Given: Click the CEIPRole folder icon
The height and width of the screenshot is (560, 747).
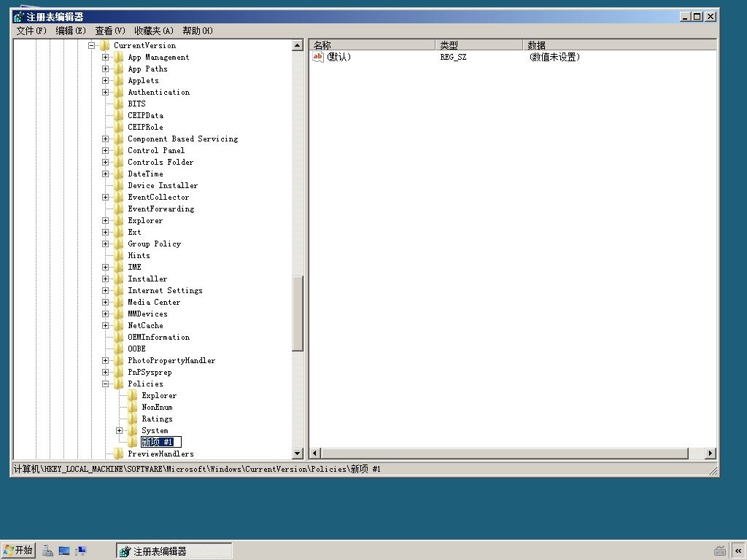Looking at the screenshot, I should [119, 127].
